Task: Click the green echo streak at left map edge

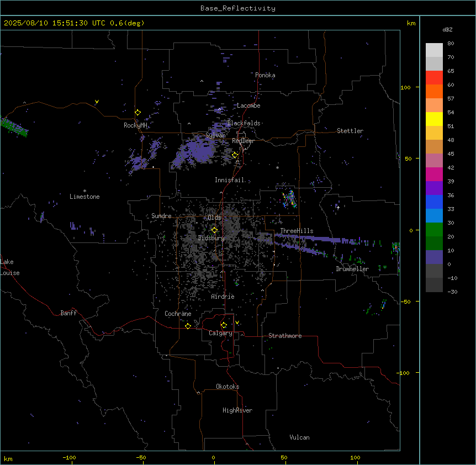Action: pyautogui.click(x=14, y=127)
